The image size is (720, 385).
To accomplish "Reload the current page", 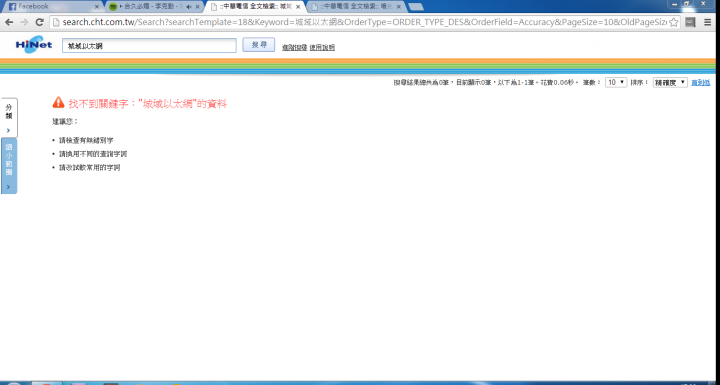I will pos(39,22).
